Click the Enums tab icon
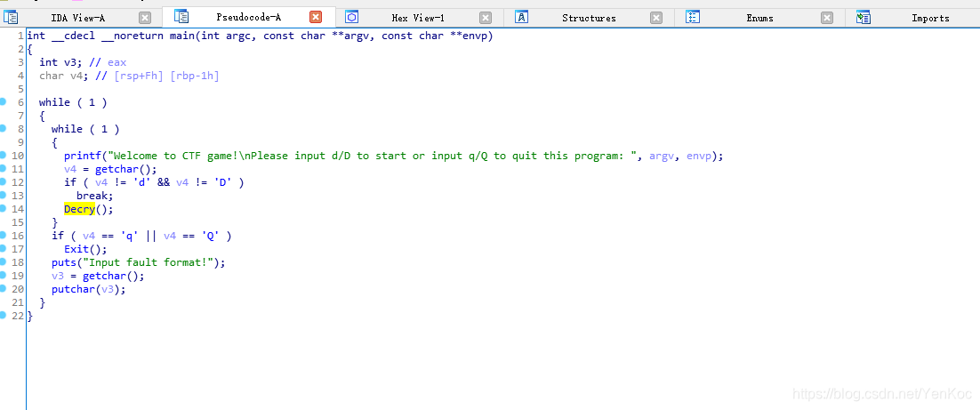Screen dimensions: 980x410 pos(693,18)
